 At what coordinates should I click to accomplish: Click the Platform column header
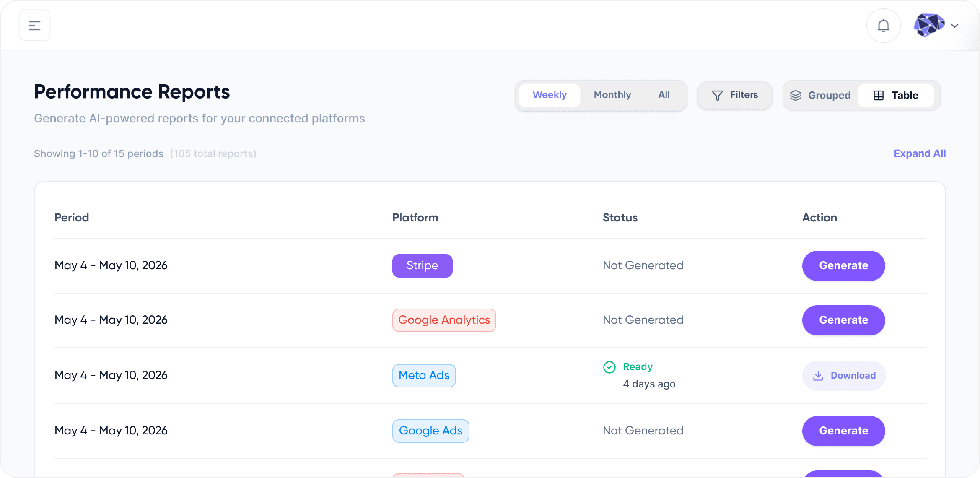pyautogui.click(x=415, y=218)
